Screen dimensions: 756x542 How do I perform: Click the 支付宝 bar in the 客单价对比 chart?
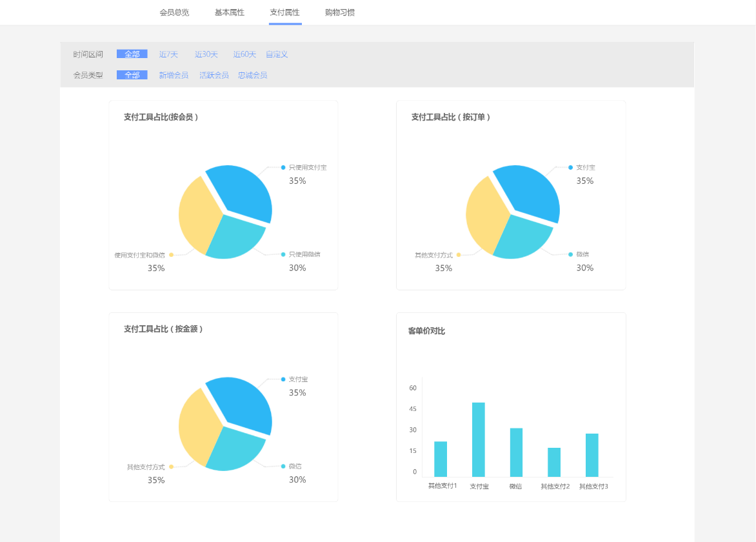pos(479,439)
